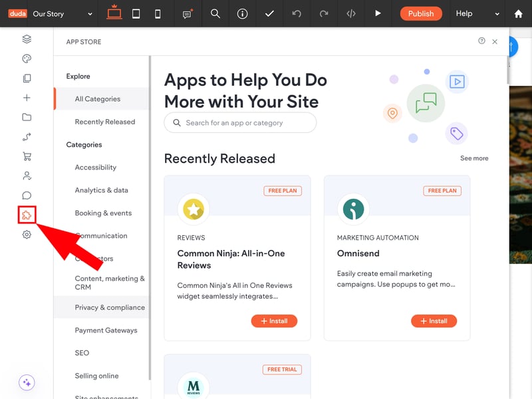Switch to mobile view
This screenshot has height=399, width=532.
(x=158, y=14)
